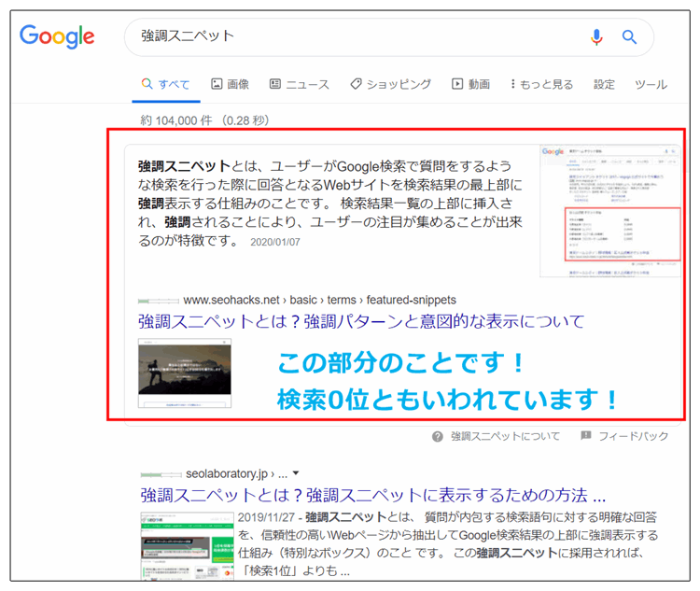Open the 設定 settings menu
Screen dimensions: 700x591
point(605,84)
